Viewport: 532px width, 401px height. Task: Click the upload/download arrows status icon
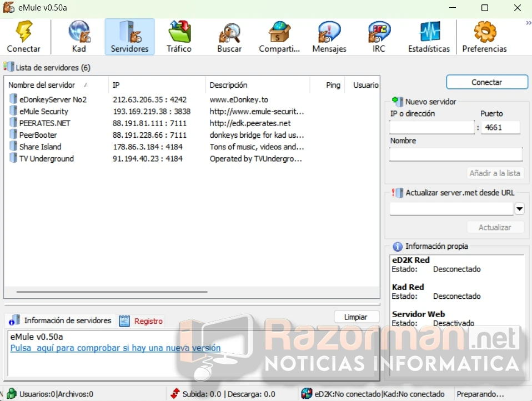pyautogui.click(x=175, y=394)
